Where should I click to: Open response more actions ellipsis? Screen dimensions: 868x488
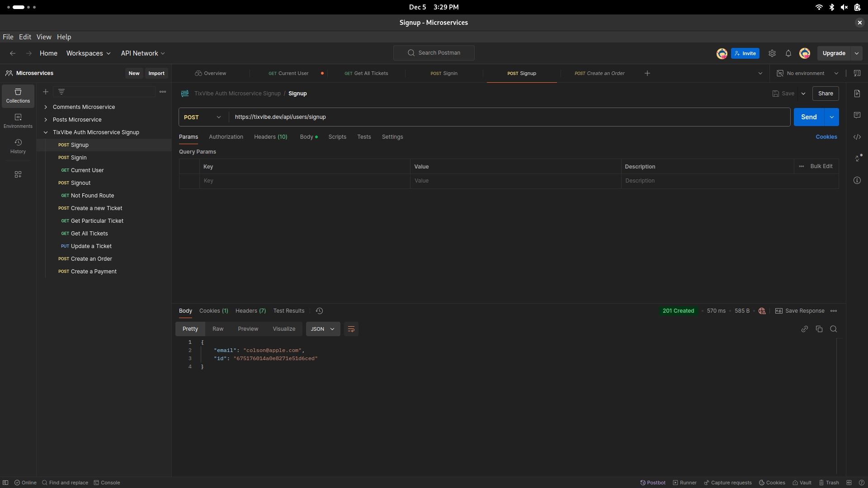point(834,311)
